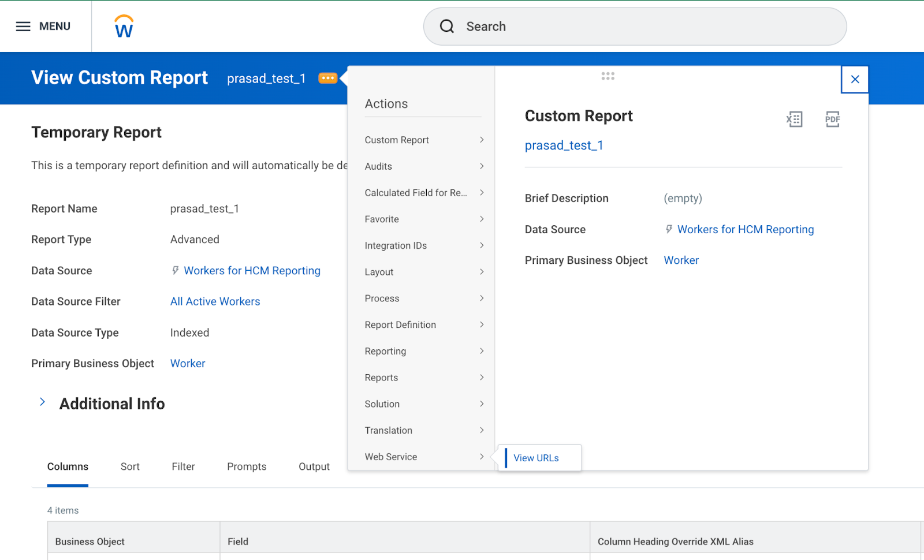Choose View URLs option
The height and width of the screenshot is (560, 924).
click(536, 458)
